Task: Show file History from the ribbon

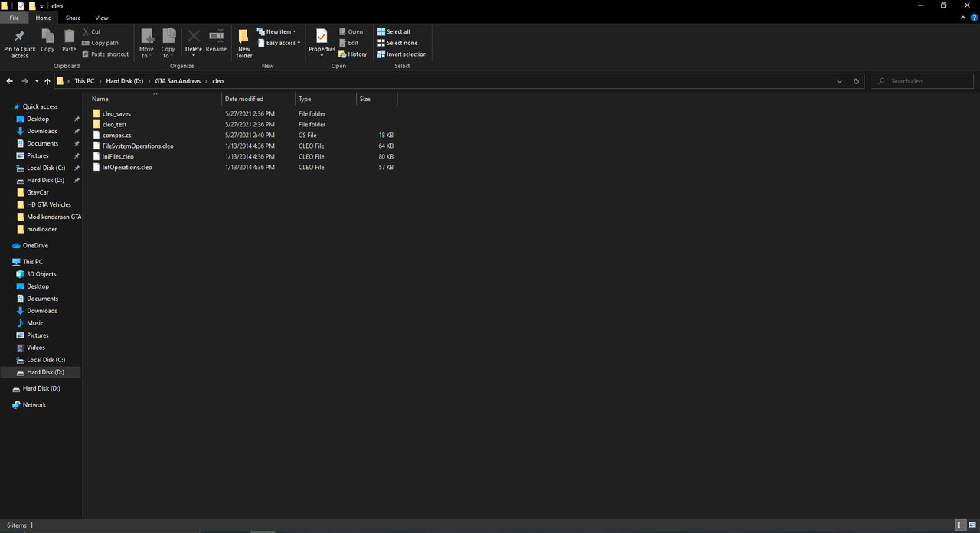Action: (x=353, y=54)
